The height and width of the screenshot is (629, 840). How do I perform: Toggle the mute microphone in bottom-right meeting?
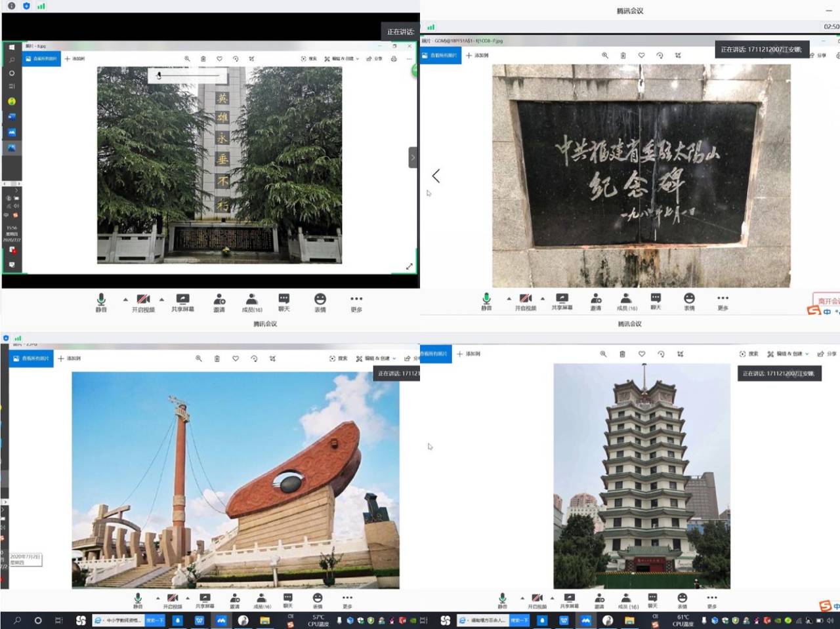tap(502, 600)
